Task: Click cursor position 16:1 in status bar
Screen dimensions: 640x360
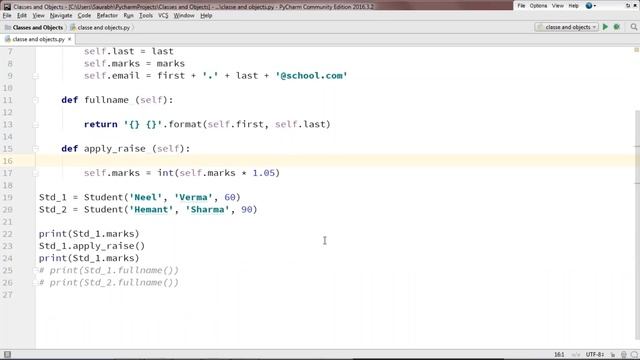Action: (559, 354)
